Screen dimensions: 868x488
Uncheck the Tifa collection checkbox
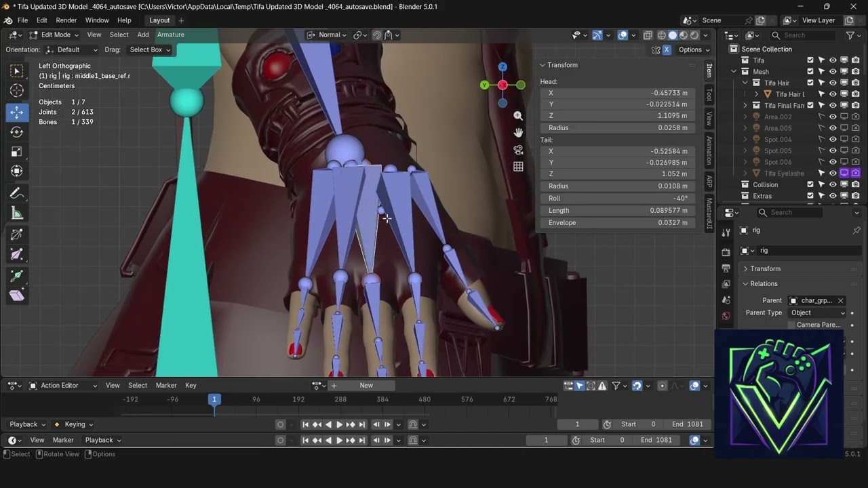[x=810, y=60]
